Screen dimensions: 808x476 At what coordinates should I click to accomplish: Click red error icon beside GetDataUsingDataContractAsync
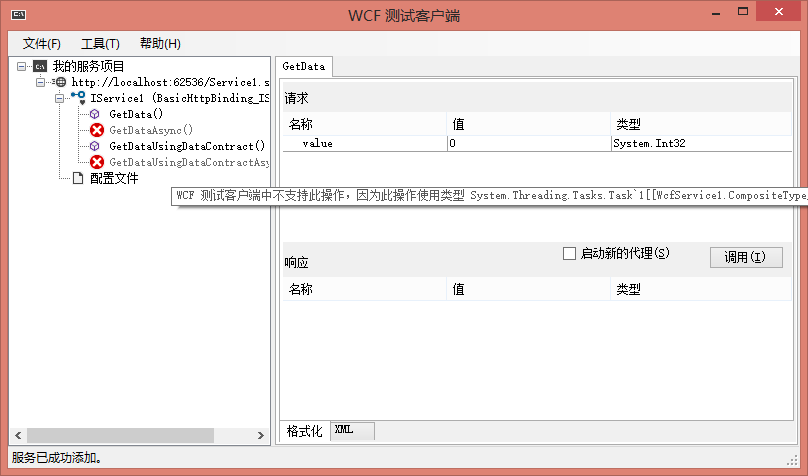pos(97,162)
